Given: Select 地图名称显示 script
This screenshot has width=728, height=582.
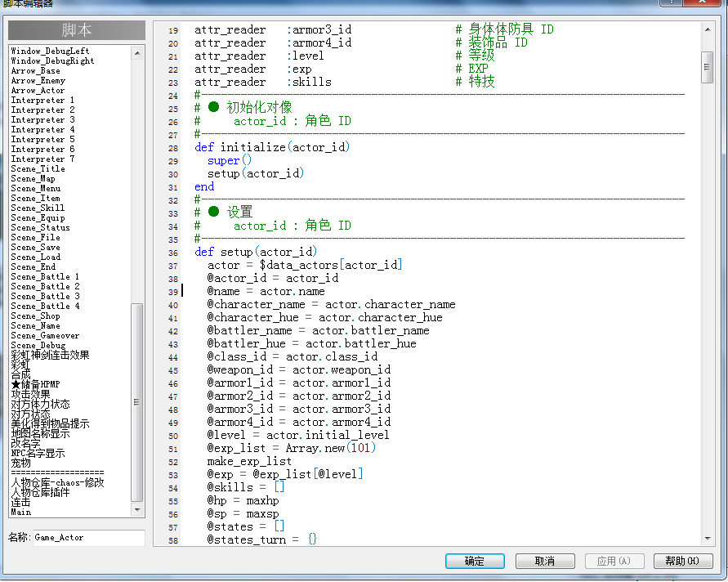Looking at the screenshot, I should point(40,433).
